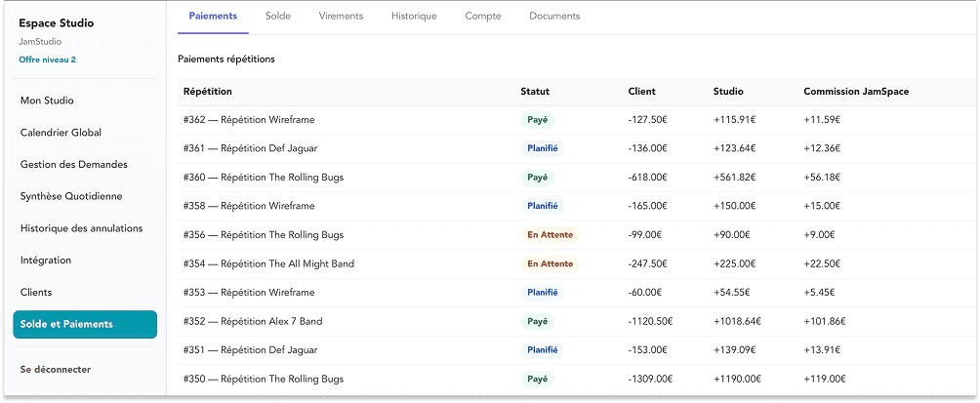
Task: Click the Planifié badge on row #358
Action: pyautogui.click(x=543, y=206)
